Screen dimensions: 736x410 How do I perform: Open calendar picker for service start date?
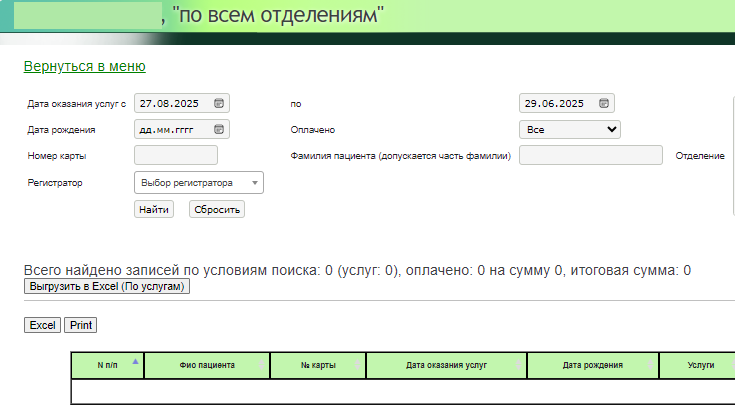pyautogui.click(x=219, y=103)
